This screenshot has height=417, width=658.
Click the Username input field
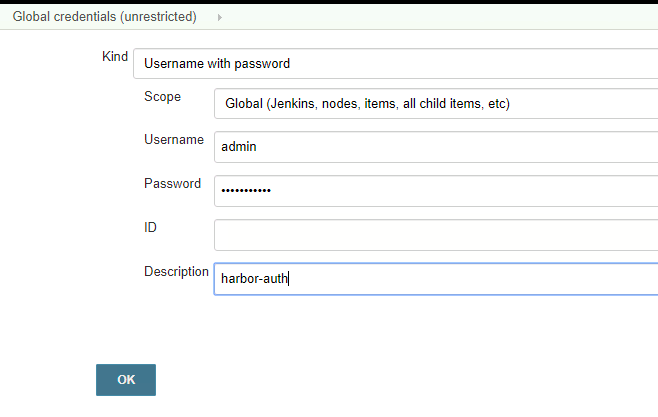(436, 147)
